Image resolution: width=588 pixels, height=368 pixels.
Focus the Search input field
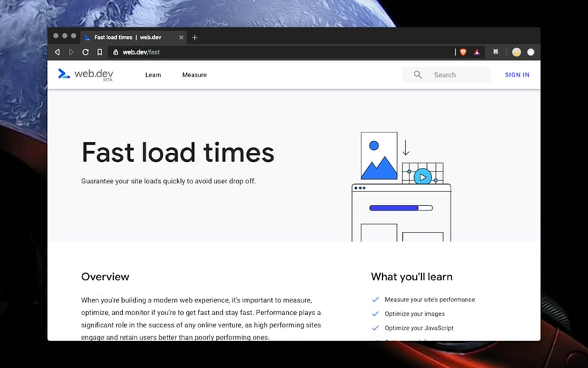tap(446, 75)
